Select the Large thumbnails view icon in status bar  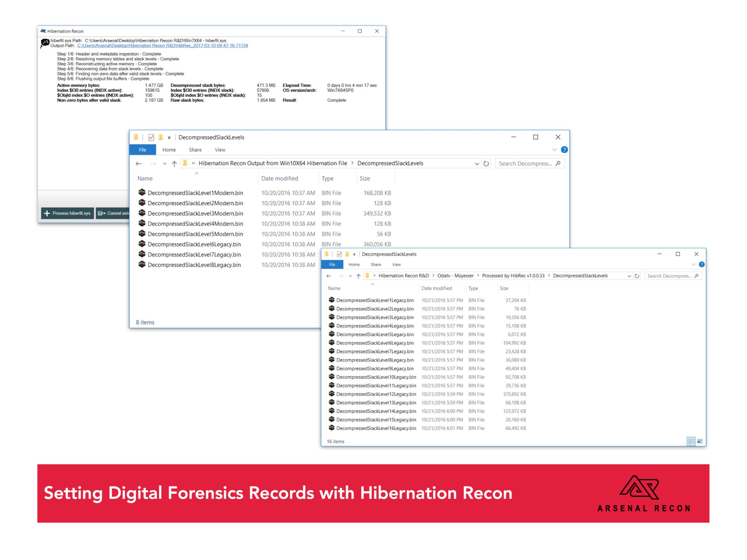700,441
